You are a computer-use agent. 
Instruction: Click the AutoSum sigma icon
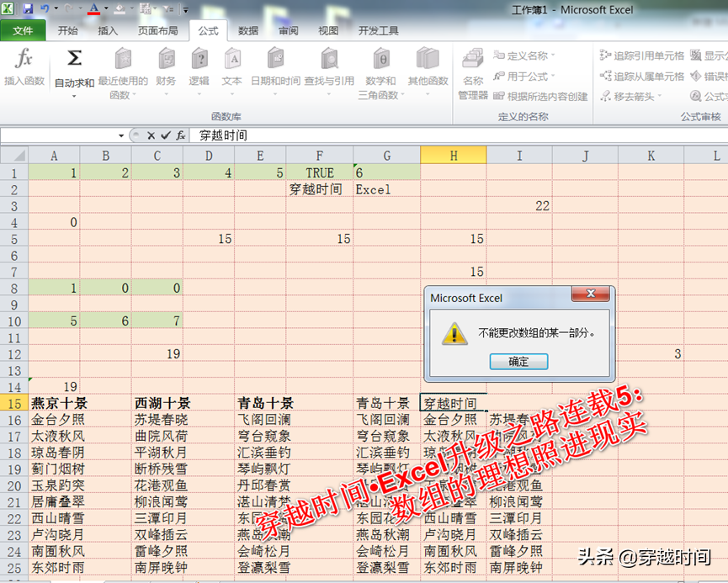click(74, 59)
